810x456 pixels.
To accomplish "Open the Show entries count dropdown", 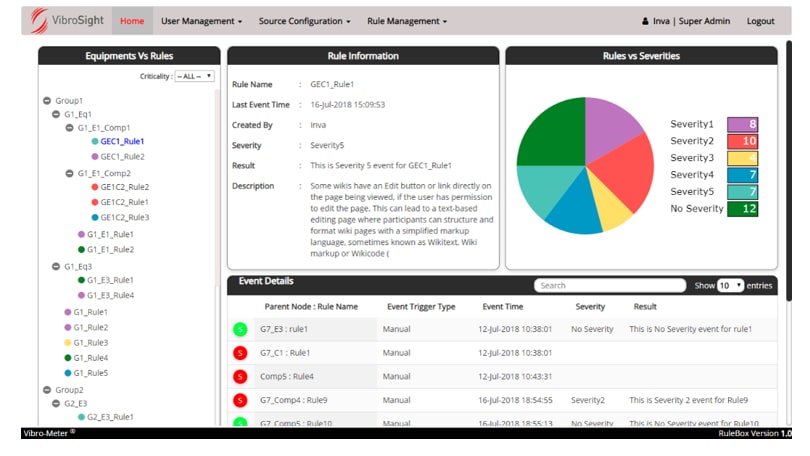I will point(730,285).
